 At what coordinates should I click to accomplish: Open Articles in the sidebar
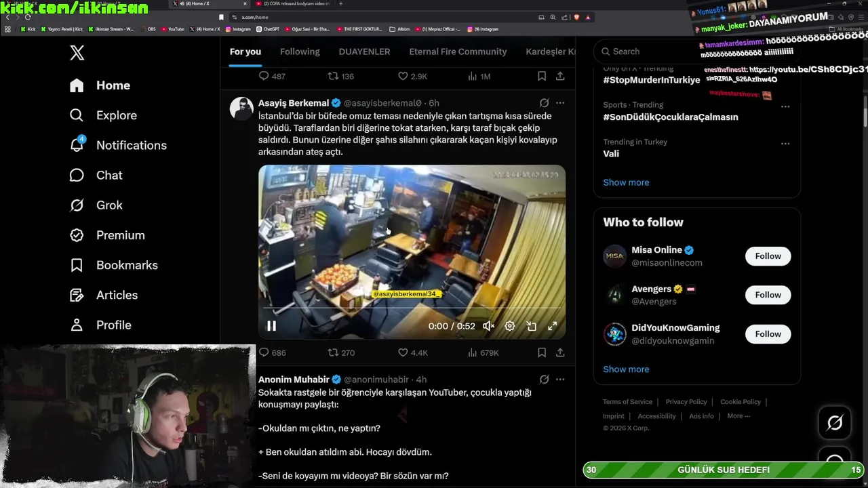click(x=104, y=295)
